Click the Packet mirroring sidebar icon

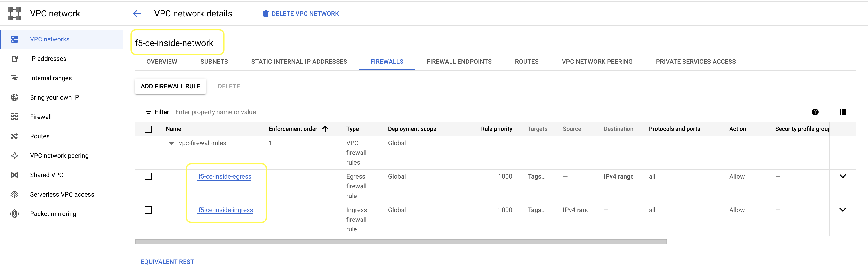coord(15,214)
